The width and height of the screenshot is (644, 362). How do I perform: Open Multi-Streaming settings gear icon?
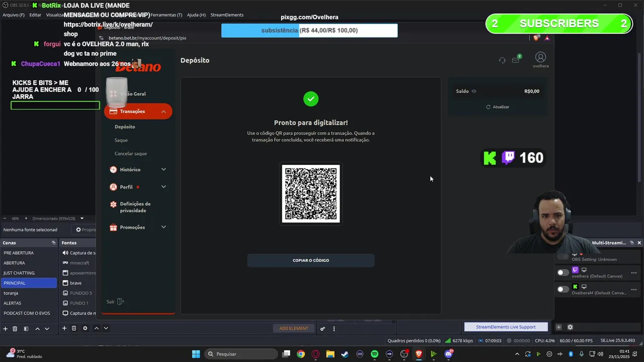pos(570,327)
